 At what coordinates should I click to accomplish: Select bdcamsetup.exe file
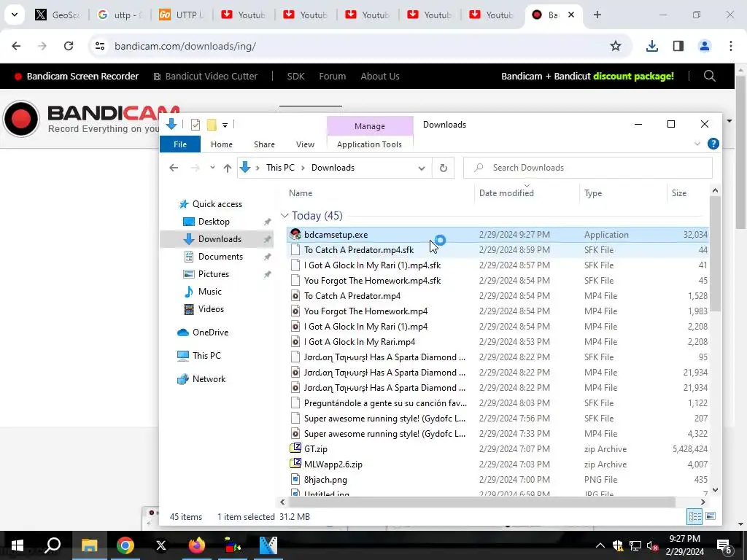(x=336, y=235)
